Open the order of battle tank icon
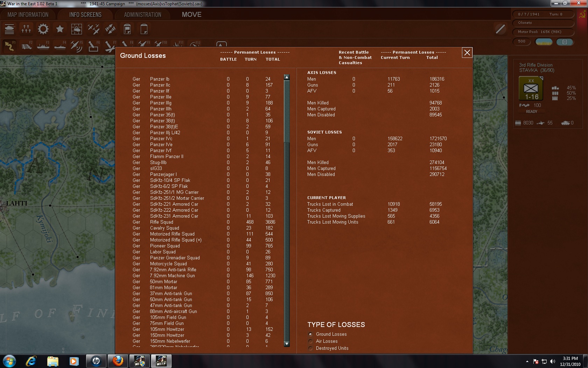588x368 pixels. click(9, 29)
